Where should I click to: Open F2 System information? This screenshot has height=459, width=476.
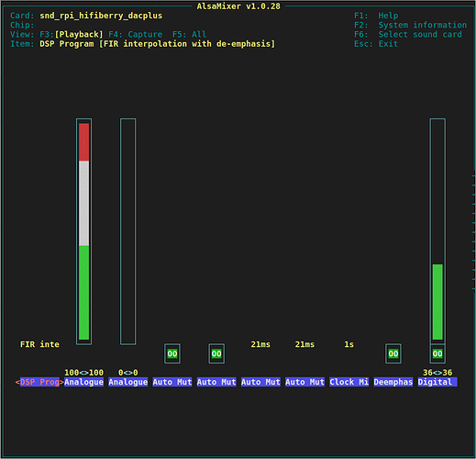click(x=410, y=25)
